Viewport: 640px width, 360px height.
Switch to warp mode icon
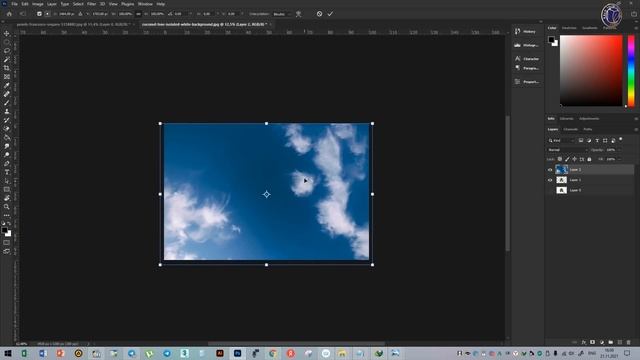tap(298, 14)
